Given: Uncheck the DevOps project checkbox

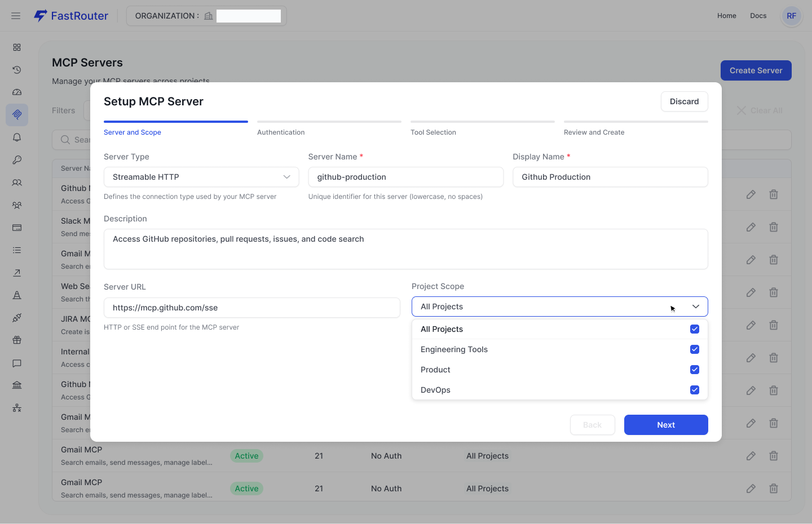Looking at the screenshot, I should [695, 390].
